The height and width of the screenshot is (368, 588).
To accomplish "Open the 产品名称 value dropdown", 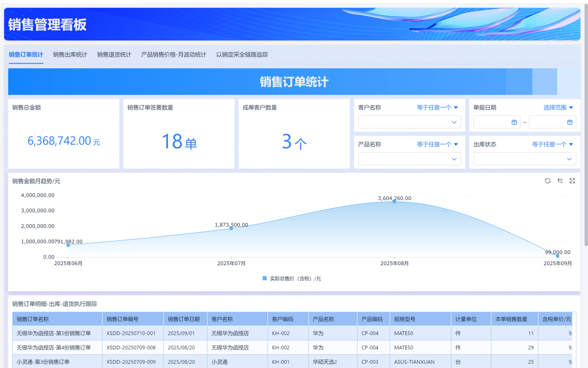I will coord(409,159).
